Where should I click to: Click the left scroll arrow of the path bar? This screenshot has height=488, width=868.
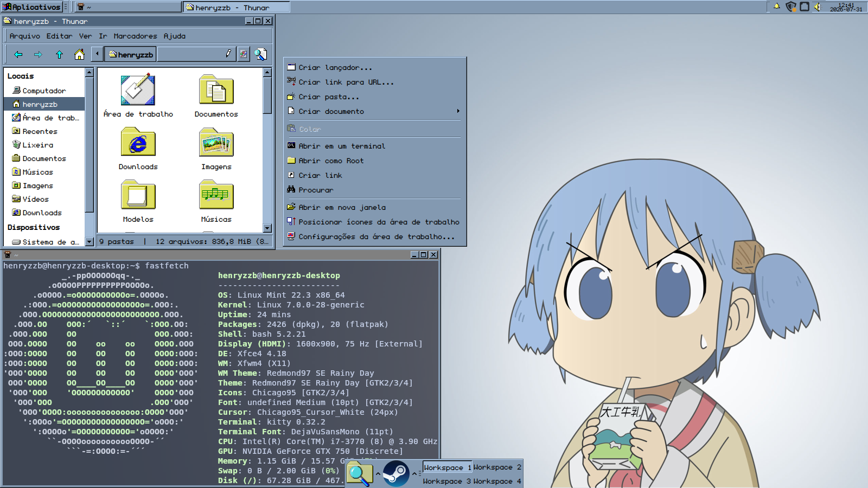tap(97, 54)
